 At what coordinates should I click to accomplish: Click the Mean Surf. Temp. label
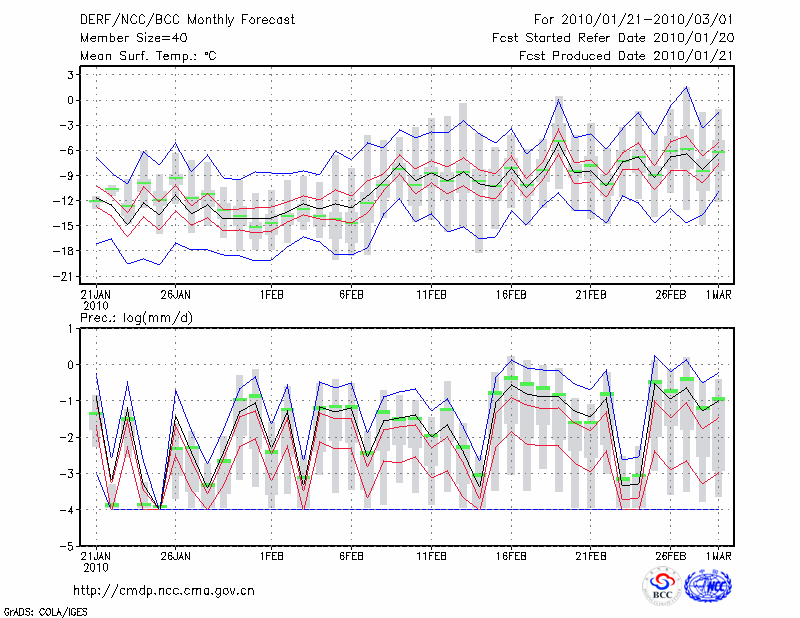pyautogui.click(x=148, y=56)
